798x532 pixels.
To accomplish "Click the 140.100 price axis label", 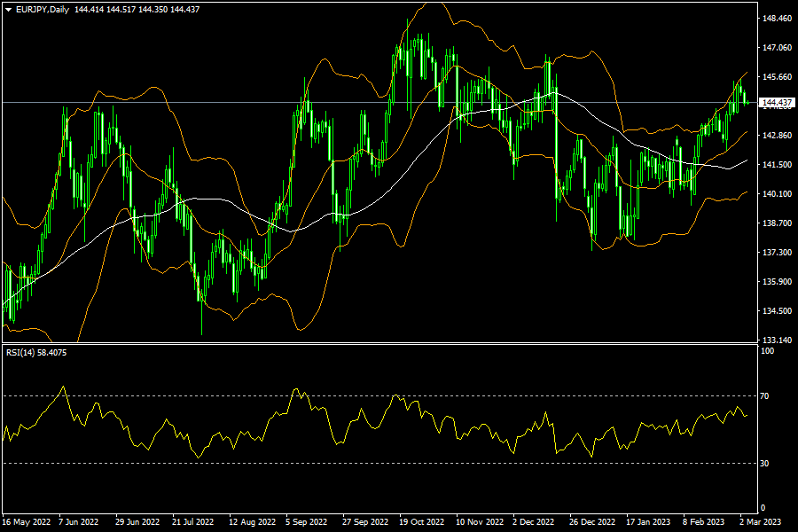I will [x=777, y=194].
